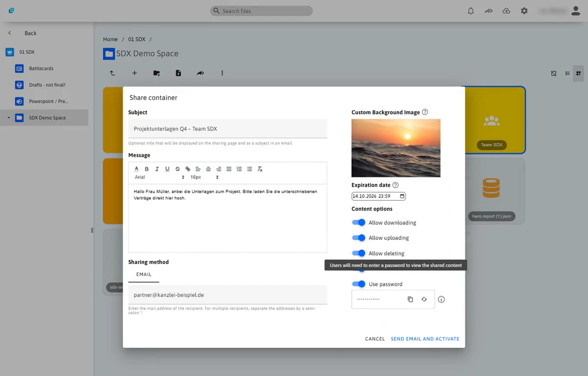
Task: Click the Search files box
Action: point(262,11)
